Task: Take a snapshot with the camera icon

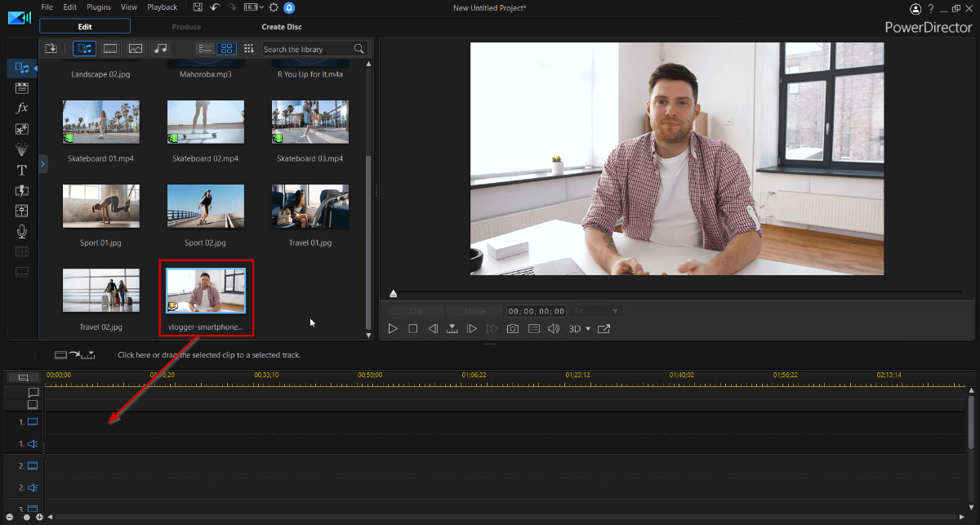Action: point(512,329)
